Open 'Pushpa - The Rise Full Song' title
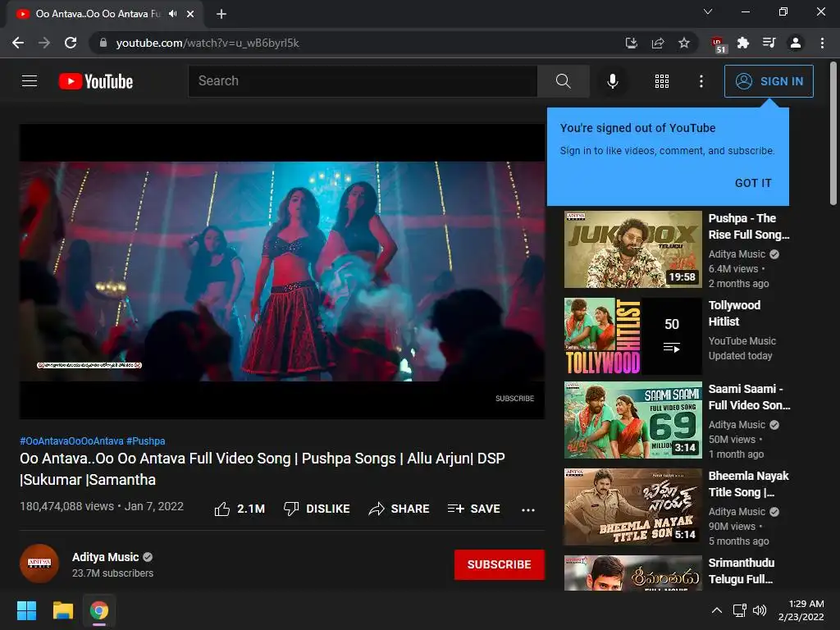Image resolution: width=840 pixels, height=630 pixels. (749, 226)
